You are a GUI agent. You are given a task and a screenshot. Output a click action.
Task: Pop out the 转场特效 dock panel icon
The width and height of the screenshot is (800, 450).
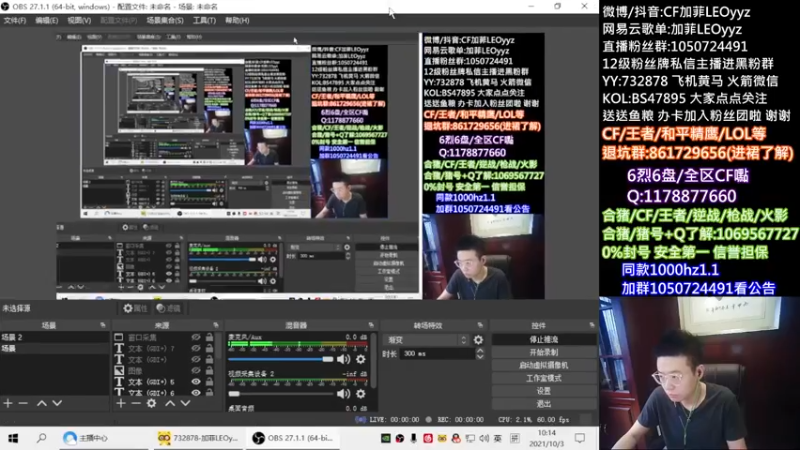click(480, 325)
